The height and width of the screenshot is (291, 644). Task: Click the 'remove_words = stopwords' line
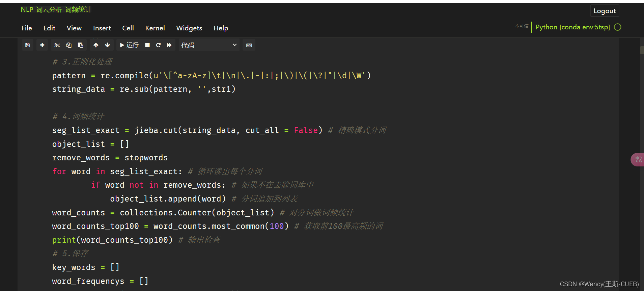tap(110, 158)
